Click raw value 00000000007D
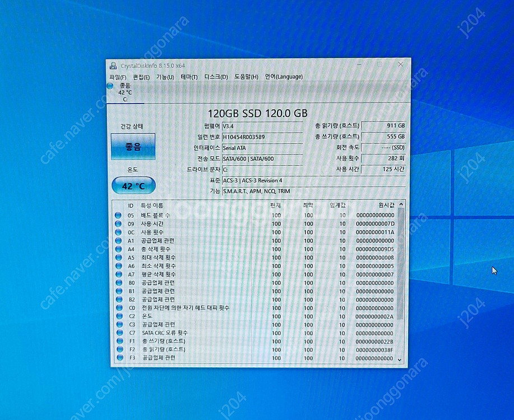Viewport: 514px width, 420px height. tap(375, 224)
